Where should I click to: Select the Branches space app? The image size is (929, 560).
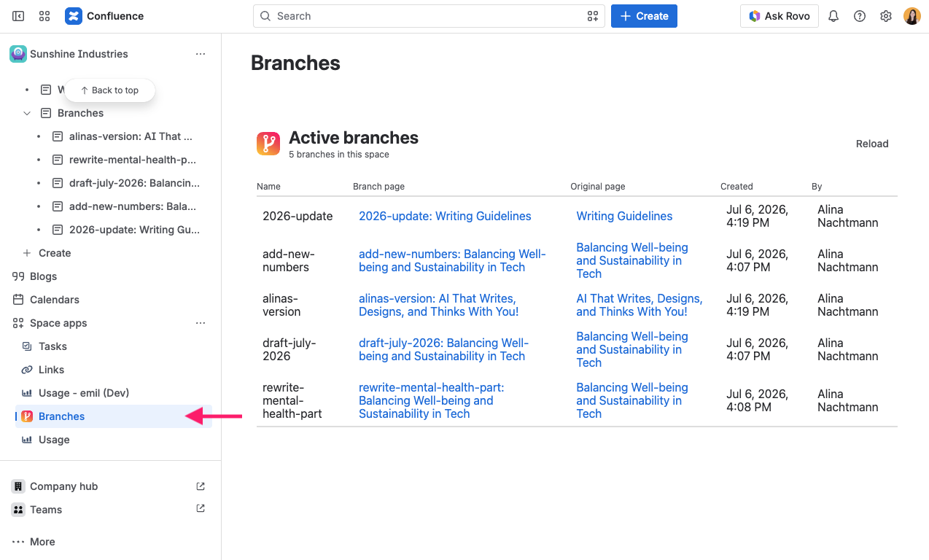(115, 416)
